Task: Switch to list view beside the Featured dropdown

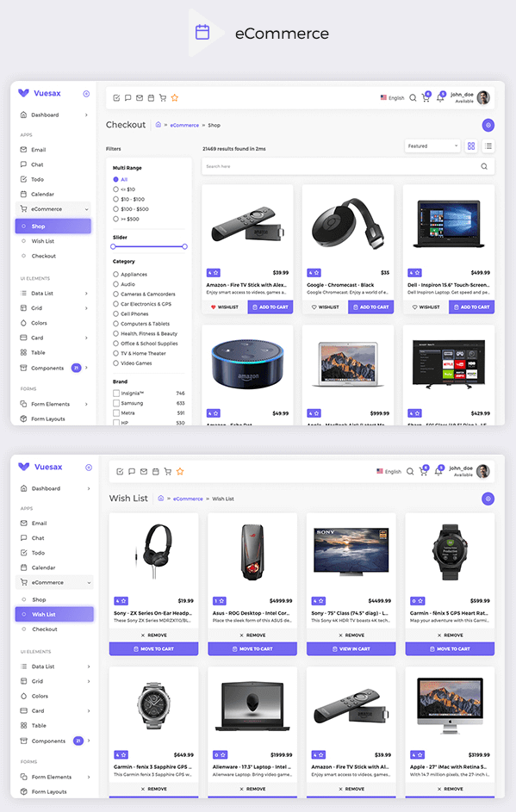Action: [488, 146]
